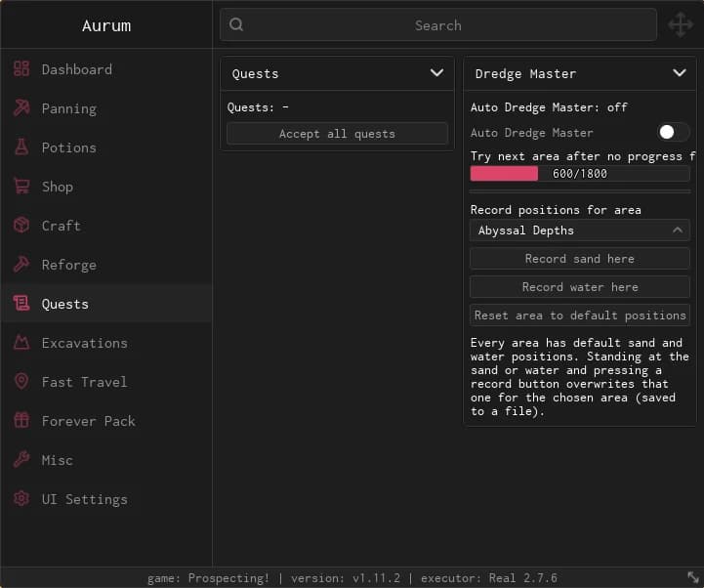Screen dimensions: 704x588
Task: Click 'executor: Real 2.7.6' in status bar
Action: (x=489, y=578)
